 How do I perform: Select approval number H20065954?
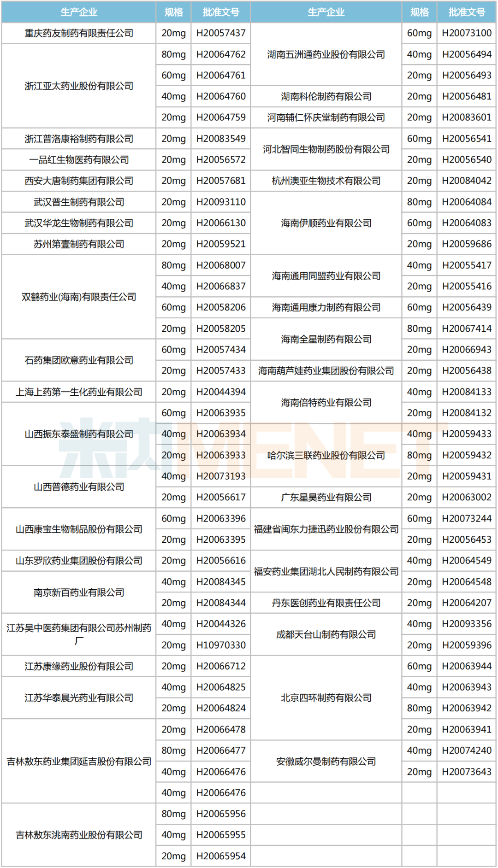tap(221, 856)
